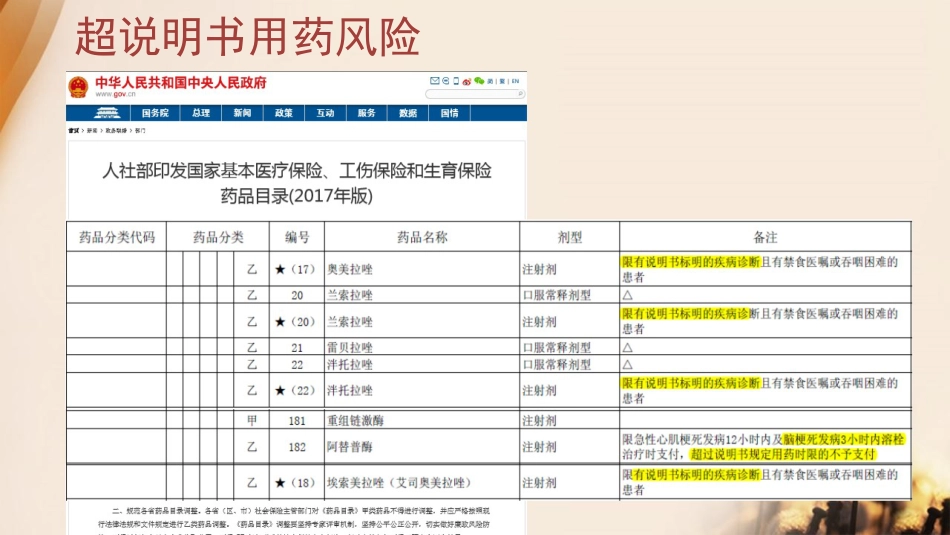Open the 总理 navigation tab
The height and width of the screenshot is (535, 950).
[x=201, y=113]
